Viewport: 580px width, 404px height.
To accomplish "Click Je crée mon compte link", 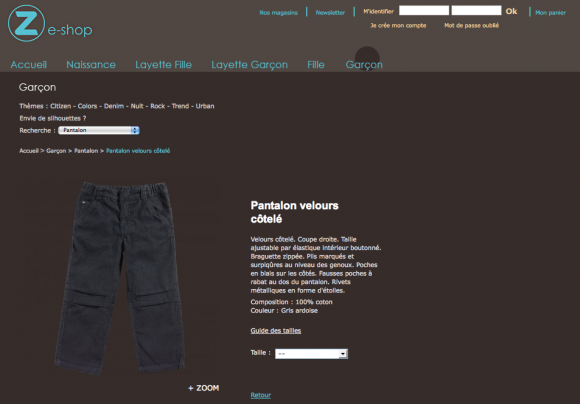I will point(398,26).
